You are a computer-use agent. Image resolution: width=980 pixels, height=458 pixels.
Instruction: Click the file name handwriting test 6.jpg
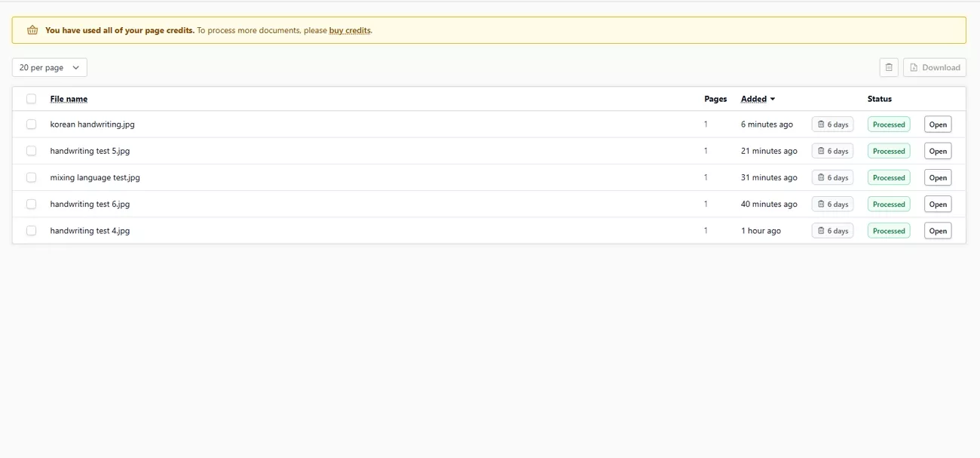pos(90,204)
